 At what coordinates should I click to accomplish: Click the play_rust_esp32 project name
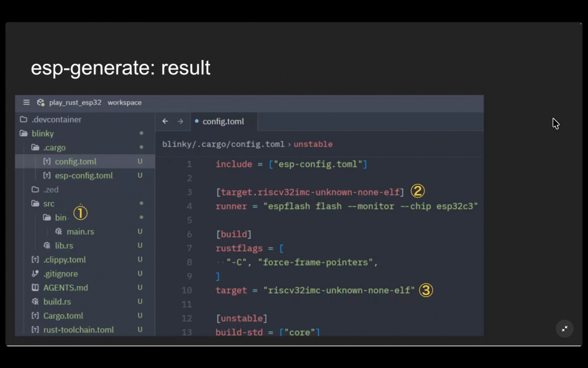[75, 102]
